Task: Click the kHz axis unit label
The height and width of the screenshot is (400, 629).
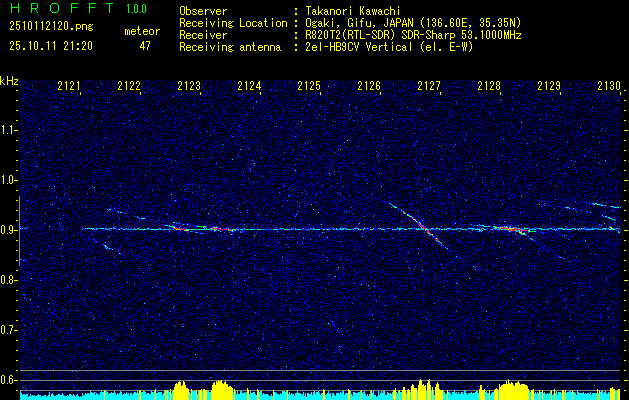Action: pyautogui.click(x=9, y=81)
